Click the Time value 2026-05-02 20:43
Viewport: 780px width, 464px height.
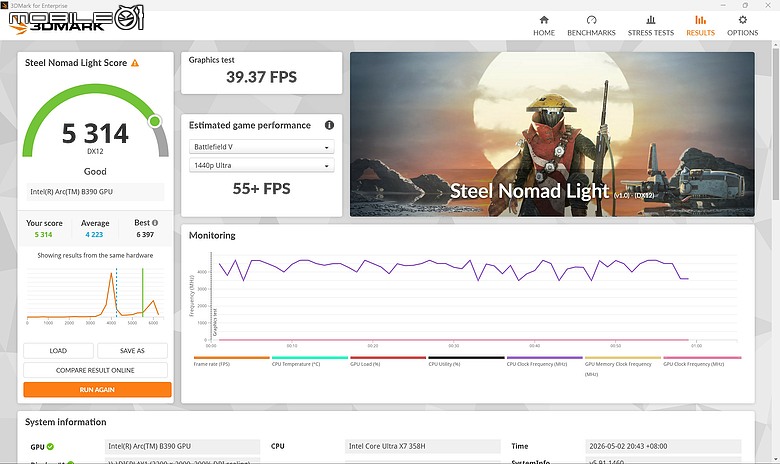pos(663,446)
